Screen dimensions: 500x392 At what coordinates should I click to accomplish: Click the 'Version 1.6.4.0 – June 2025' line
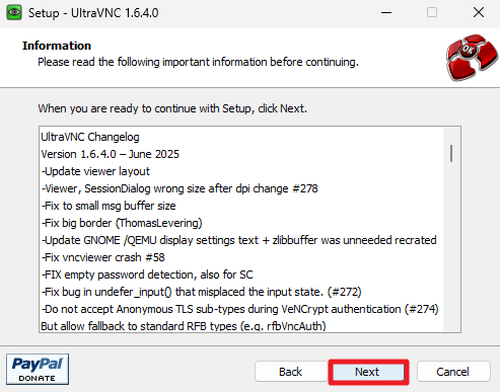(110, 154)
